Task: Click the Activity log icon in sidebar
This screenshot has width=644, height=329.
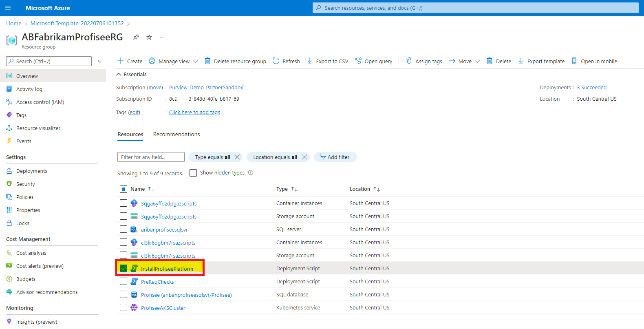Action: point(9,89)
